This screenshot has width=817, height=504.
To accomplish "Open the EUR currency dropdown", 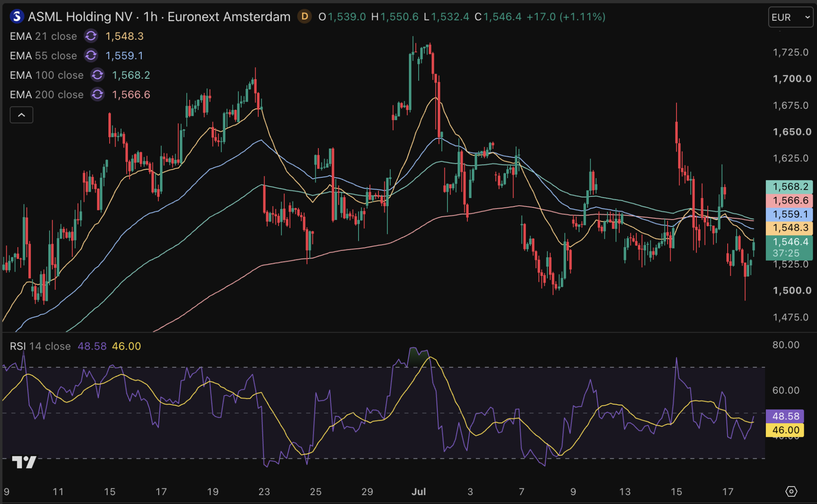I will 790,17.
